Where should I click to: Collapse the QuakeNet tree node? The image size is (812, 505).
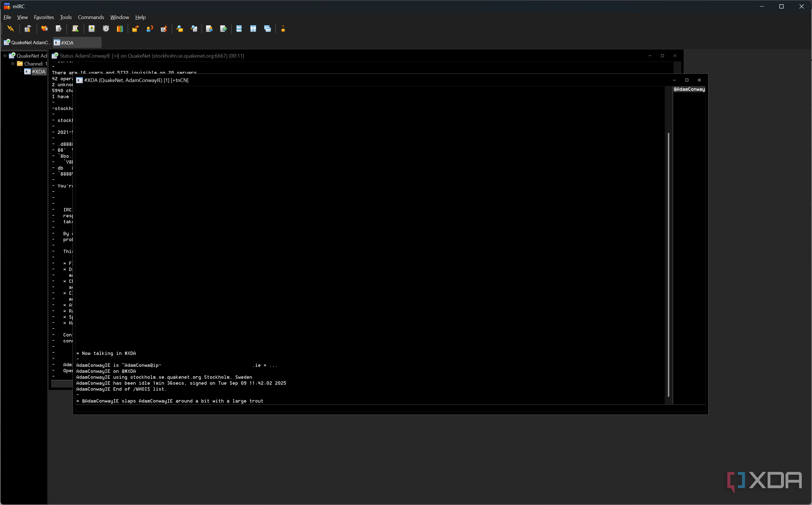5,56
